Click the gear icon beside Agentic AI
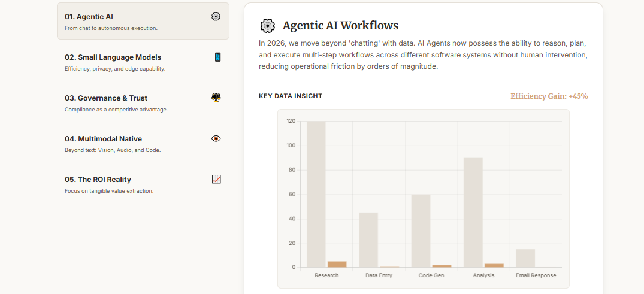Screen dimensions: 644x294 click(216, 17)
